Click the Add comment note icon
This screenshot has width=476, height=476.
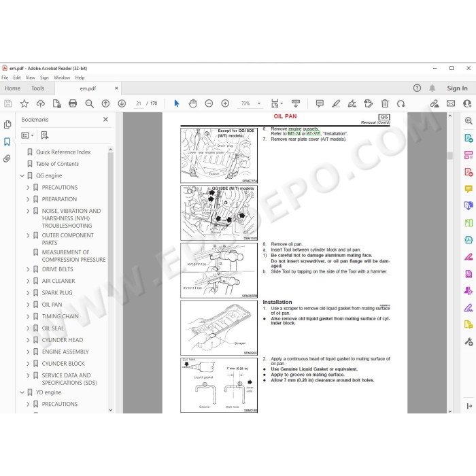[320, 103]
